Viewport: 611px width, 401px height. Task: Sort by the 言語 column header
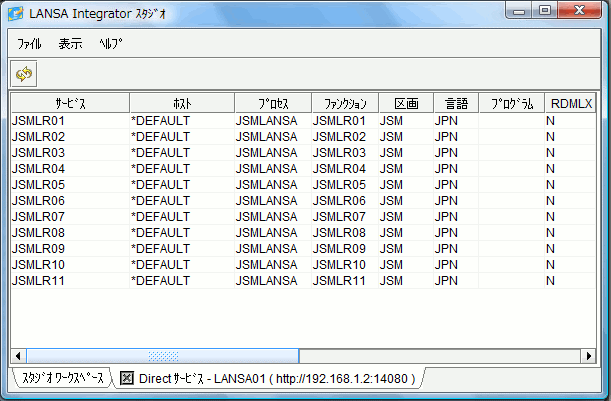coord(456,103)
